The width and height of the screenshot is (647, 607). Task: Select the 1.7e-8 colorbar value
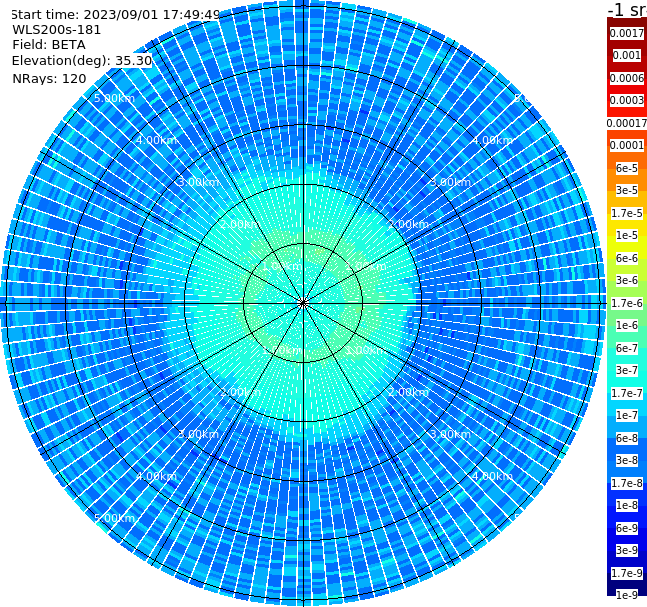[627, 483]
